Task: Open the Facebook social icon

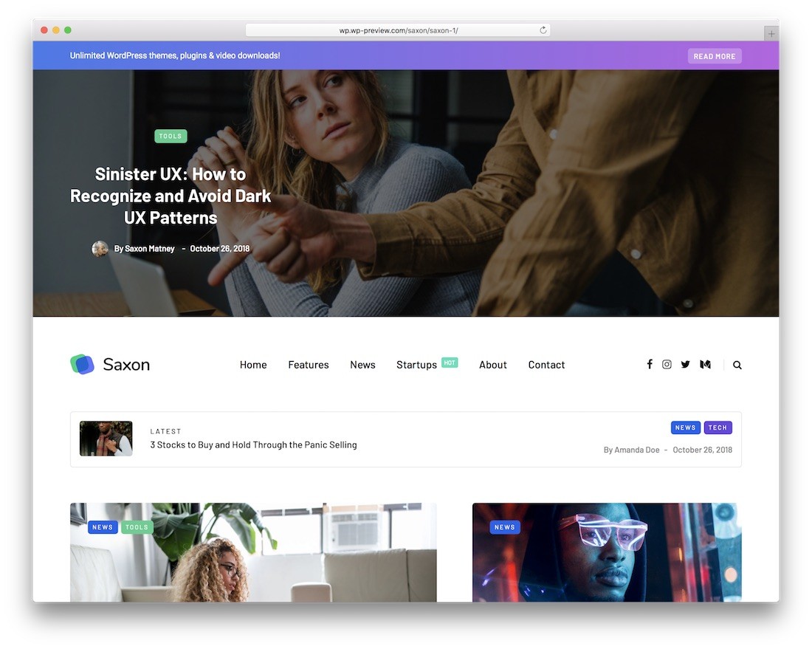Action: (x=650, y=364)
